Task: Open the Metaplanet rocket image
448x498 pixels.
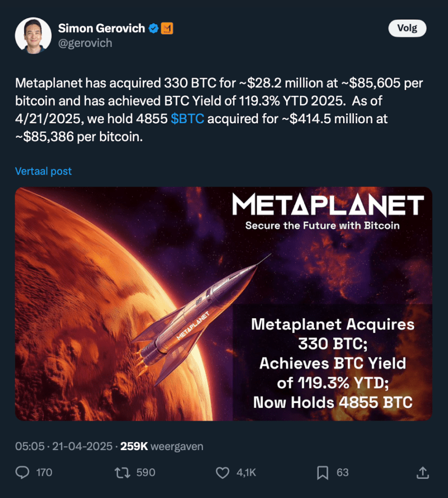Action: tap(223, 304)
